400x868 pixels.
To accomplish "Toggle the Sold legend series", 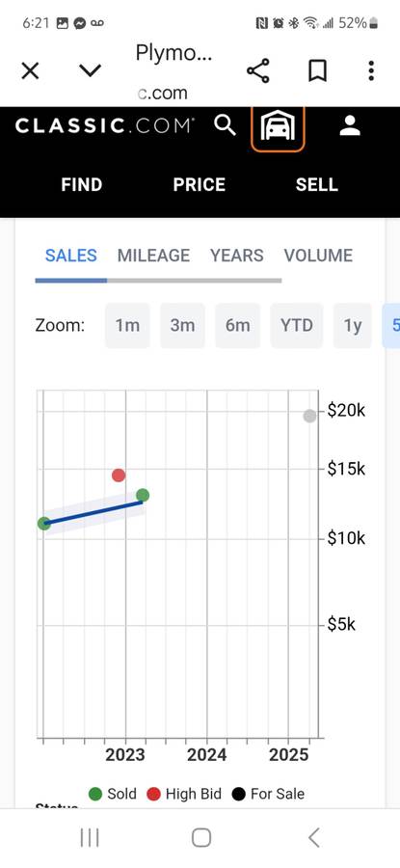I will tap(113, 794).
